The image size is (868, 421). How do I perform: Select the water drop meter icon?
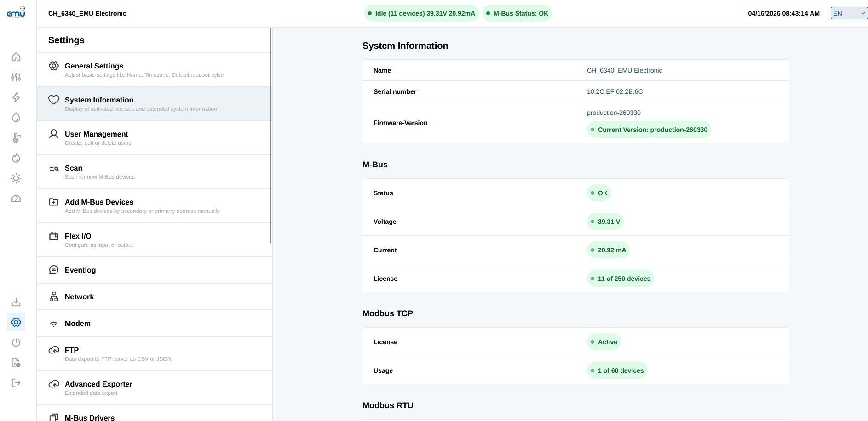(x=16, y=118)
